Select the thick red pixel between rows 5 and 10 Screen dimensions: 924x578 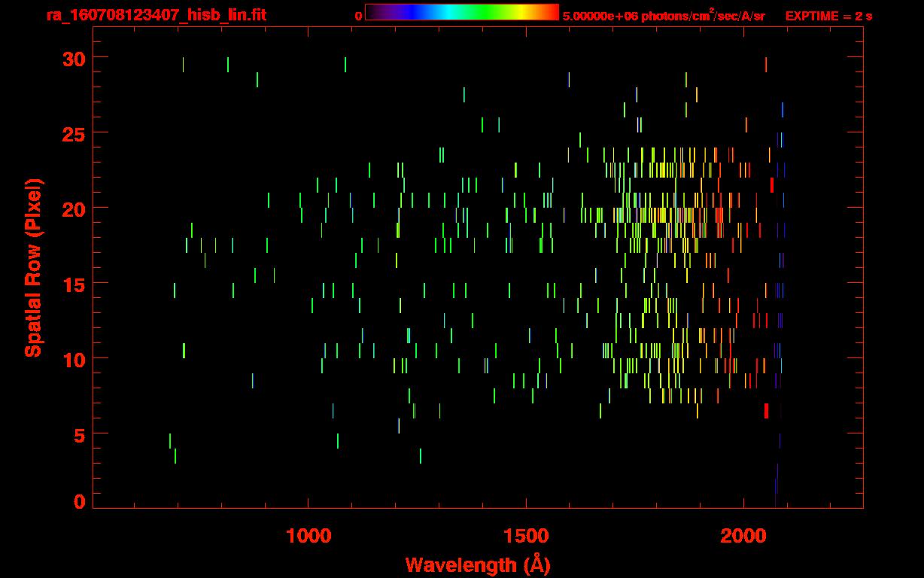click(766, 411)
